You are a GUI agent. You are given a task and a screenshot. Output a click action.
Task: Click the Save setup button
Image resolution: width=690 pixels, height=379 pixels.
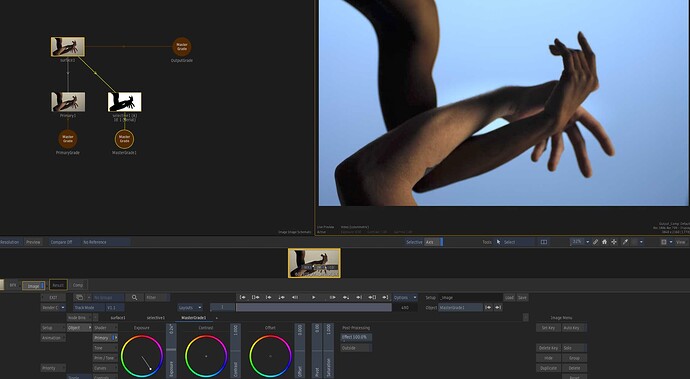(522, 298)
